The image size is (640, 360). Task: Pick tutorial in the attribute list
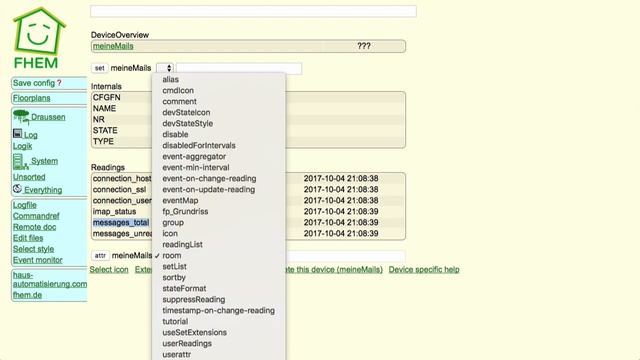pyautogui.click(x=175, y=322)
